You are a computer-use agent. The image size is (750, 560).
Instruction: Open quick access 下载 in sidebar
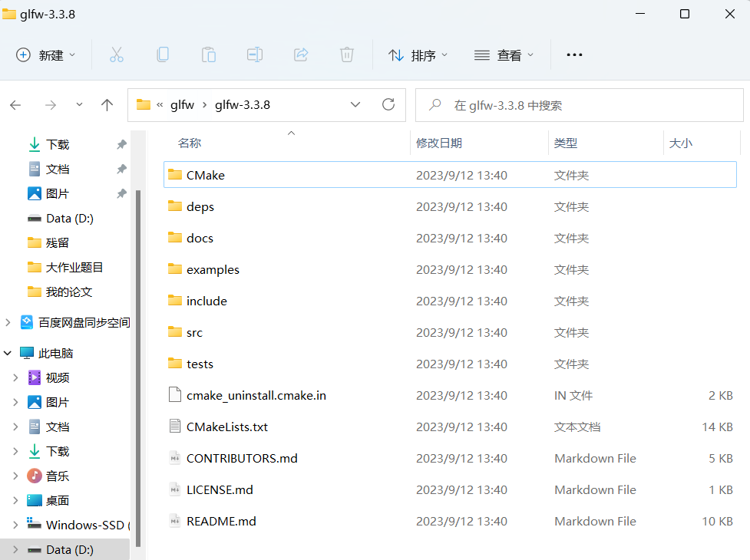click(x=58, y=144)
